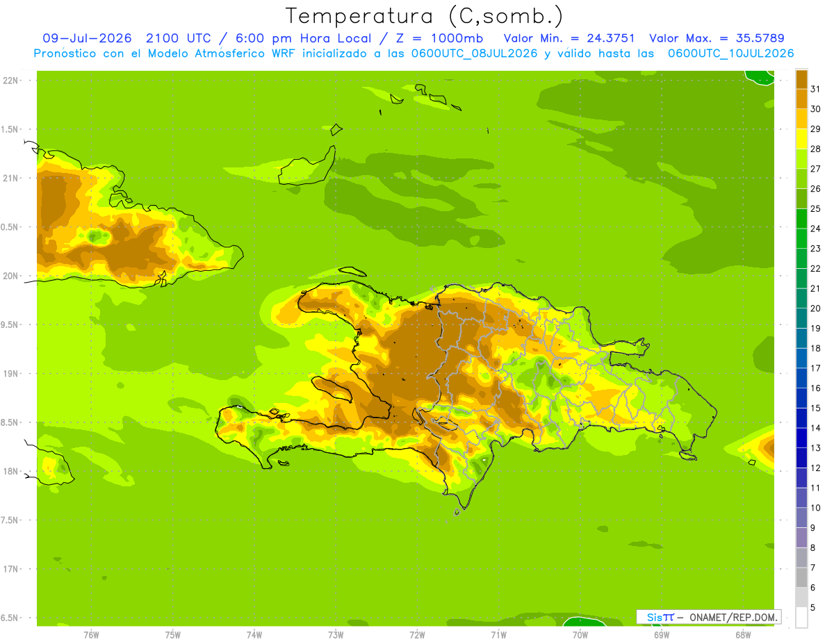Click the ONAMET/REP.DOM. logo box

coord(708,617)
